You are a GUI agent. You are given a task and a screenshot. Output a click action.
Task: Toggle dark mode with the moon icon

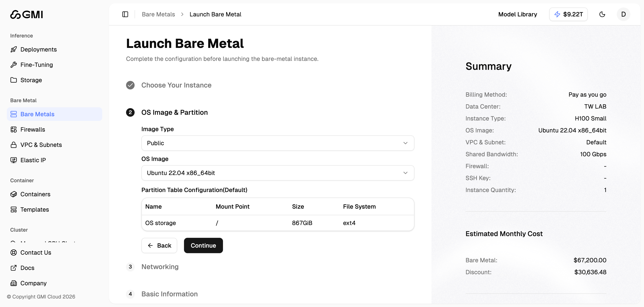[x=602, y=14]
